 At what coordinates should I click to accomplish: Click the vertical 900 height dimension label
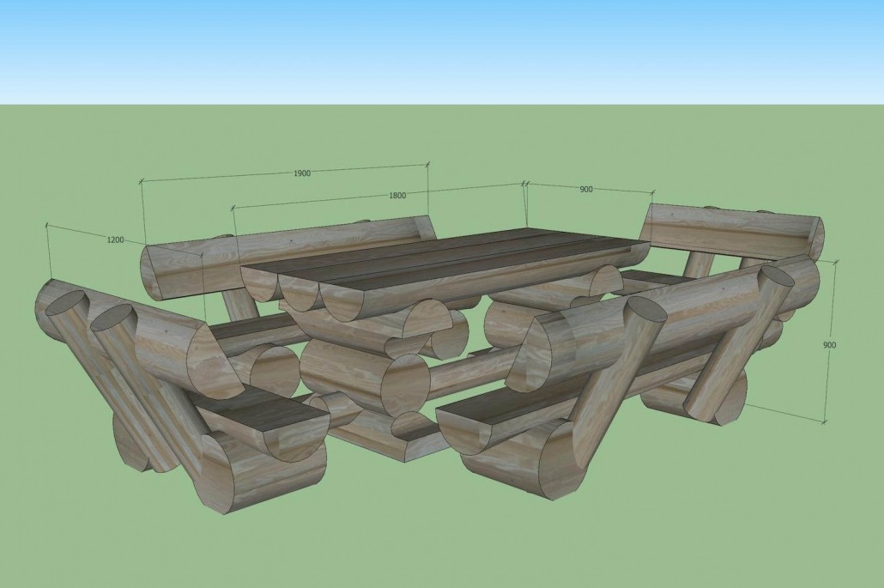(x=829, y=345)
